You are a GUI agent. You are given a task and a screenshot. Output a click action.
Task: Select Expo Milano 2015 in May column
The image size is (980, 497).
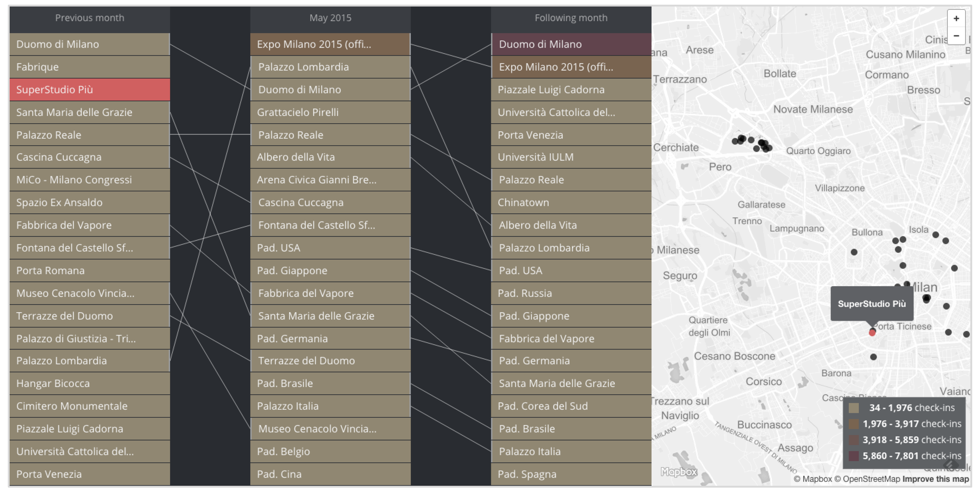pyautogui.click(x=330, y=44)
